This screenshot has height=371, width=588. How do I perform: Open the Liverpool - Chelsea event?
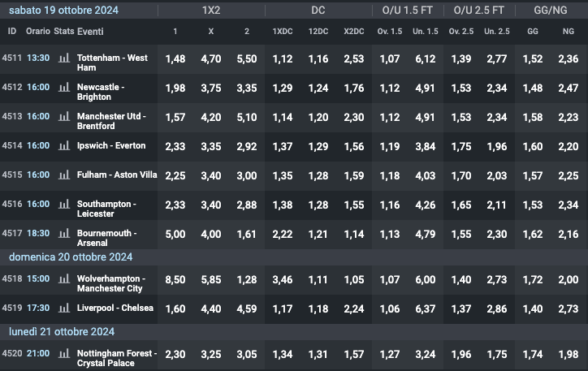(x=115, y=308)
